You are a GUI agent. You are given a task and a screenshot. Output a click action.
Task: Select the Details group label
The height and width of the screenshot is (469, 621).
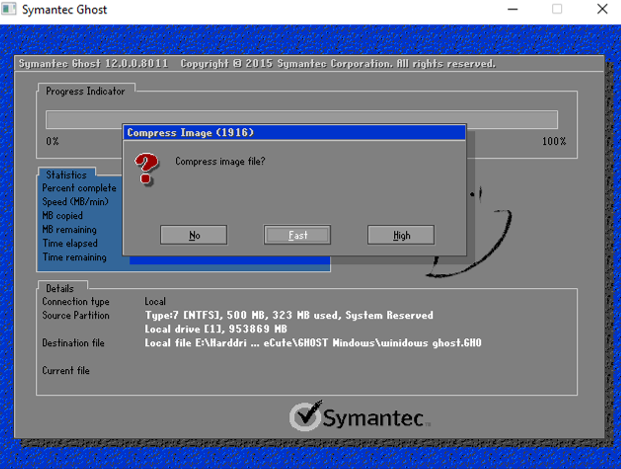(60, 288)
